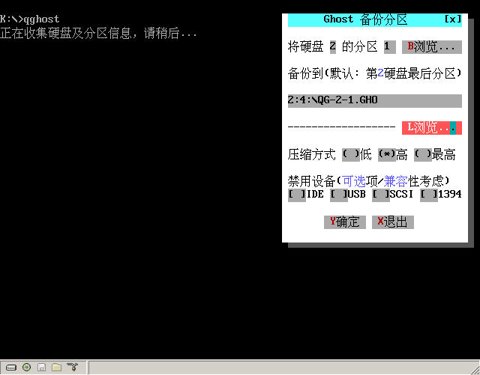
Task: Click the USB devices icon in status bar
Action: [72, 367]
